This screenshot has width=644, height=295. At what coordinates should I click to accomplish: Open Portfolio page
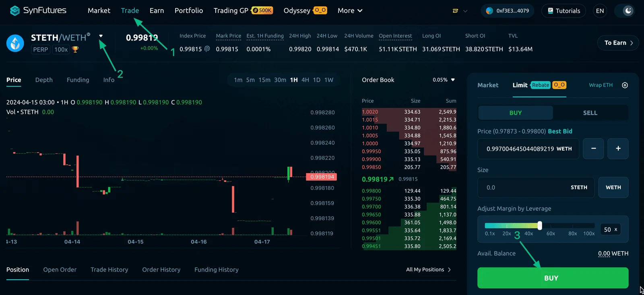pos(189,10)
